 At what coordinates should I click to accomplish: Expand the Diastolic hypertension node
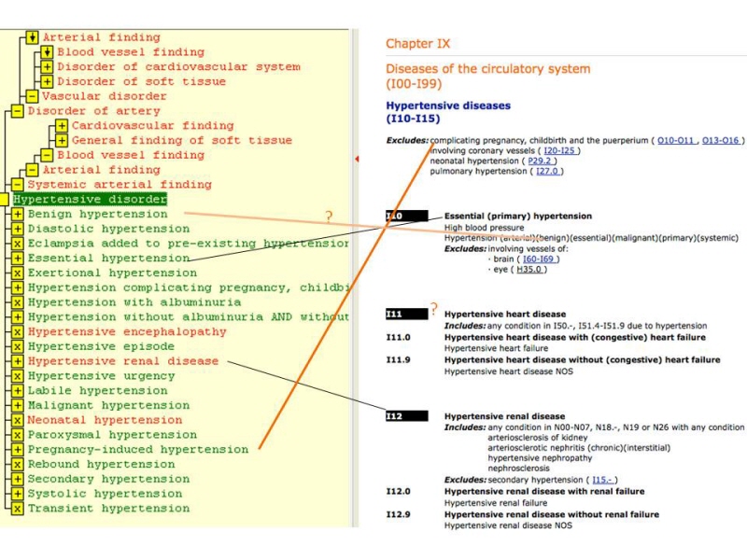17,229
